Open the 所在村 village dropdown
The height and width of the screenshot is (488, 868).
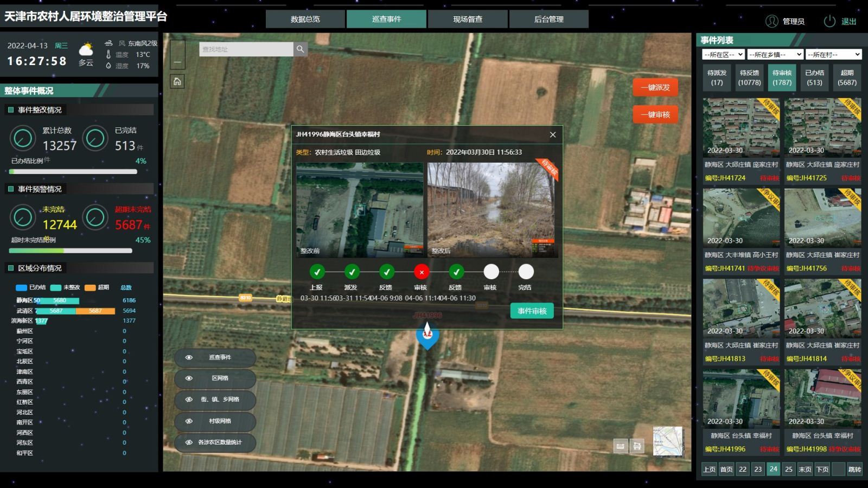click(833, 54)
